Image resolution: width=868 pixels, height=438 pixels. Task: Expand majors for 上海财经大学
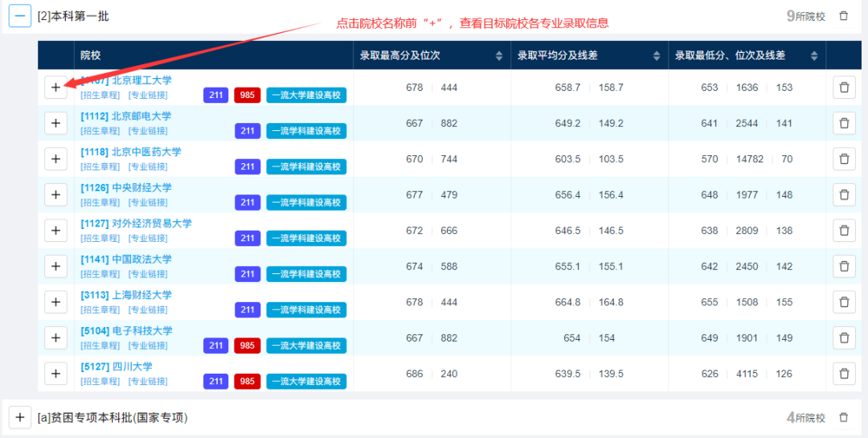coord(56,302)
